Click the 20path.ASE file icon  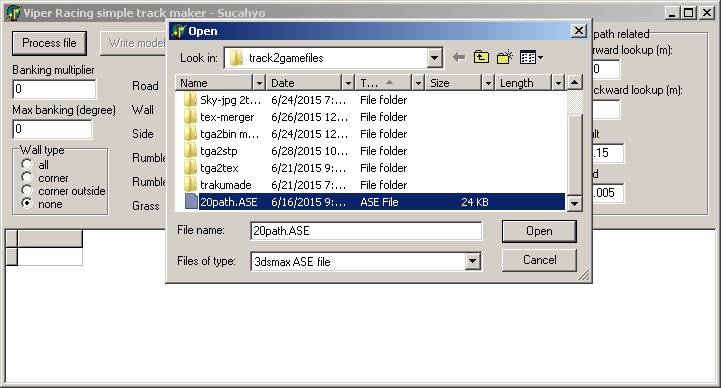tap(191, 202)
